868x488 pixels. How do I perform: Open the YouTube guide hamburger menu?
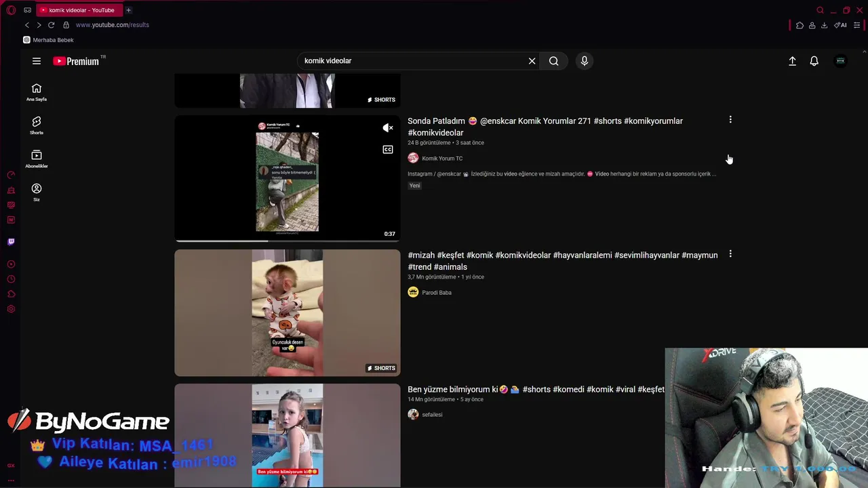pos(37,61)
